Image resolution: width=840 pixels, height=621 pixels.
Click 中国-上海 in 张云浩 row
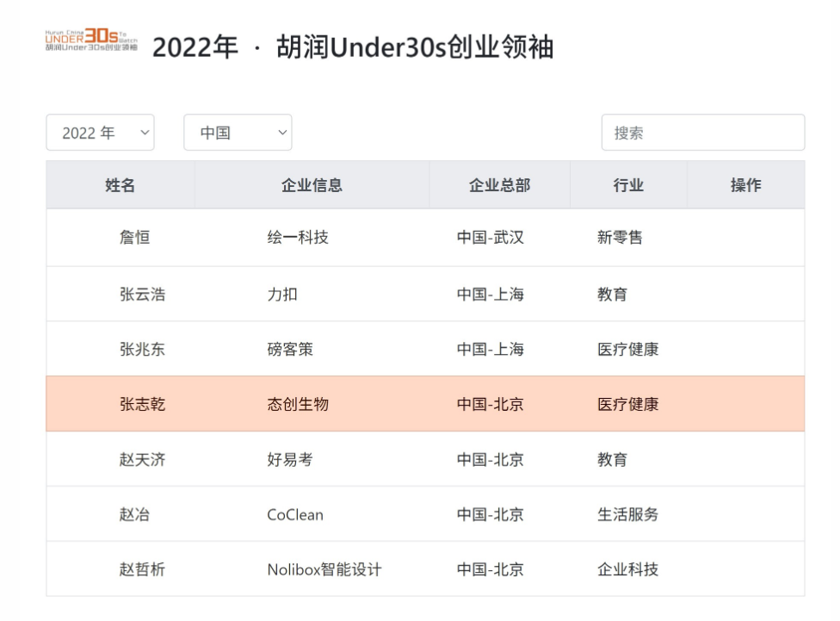[491, 294]
